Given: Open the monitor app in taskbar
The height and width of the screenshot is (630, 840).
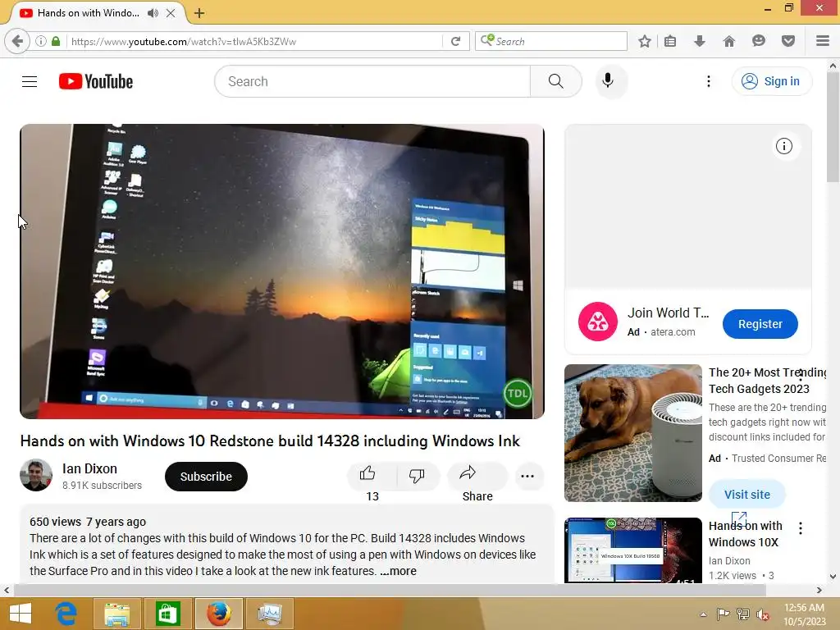Looking at the screenshot, I should click(269, 614).
